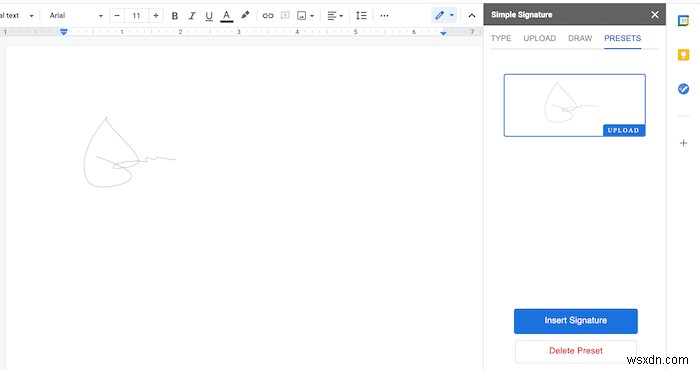700x370 pixels.
Task: Get add-ons with the plus icon
Action: (683, 143)
